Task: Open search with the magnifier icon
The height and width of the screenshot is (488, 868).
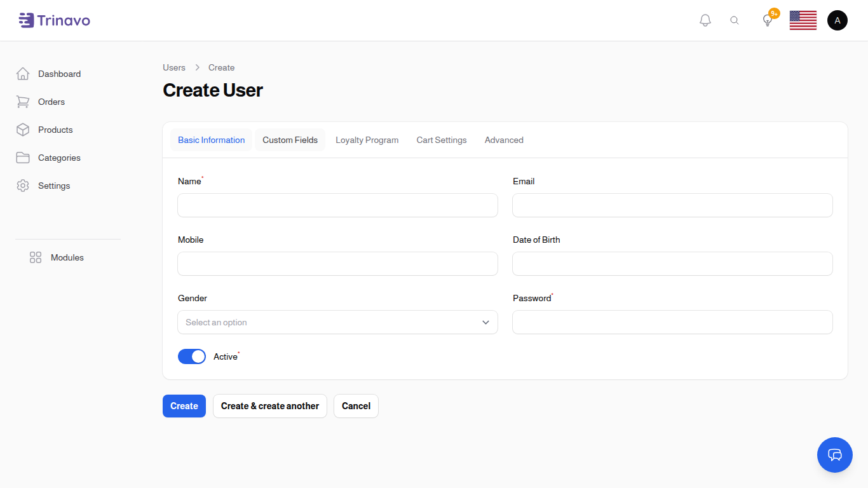Action: (x=735, y=20)
